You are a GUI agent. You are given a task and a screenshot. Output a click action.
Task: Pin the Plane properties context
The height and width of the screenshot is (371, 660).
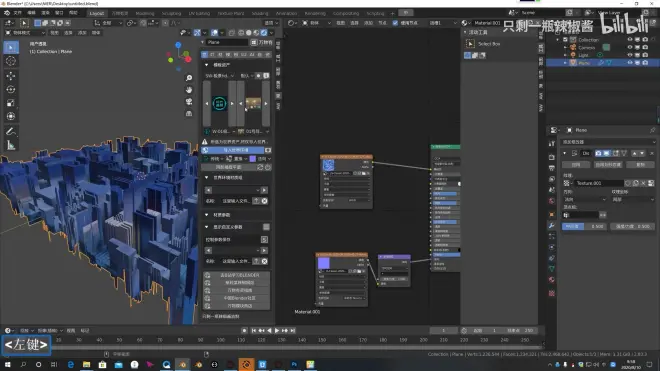coord(652,130)
